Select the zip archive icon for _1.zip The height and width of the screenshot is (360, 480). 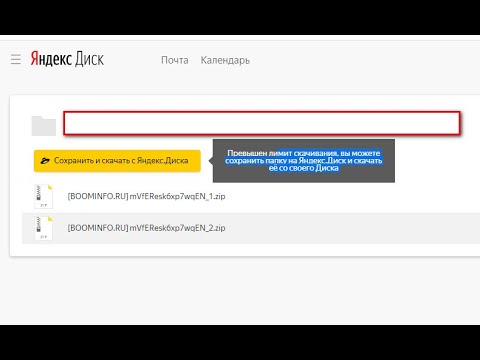(43, 196)
